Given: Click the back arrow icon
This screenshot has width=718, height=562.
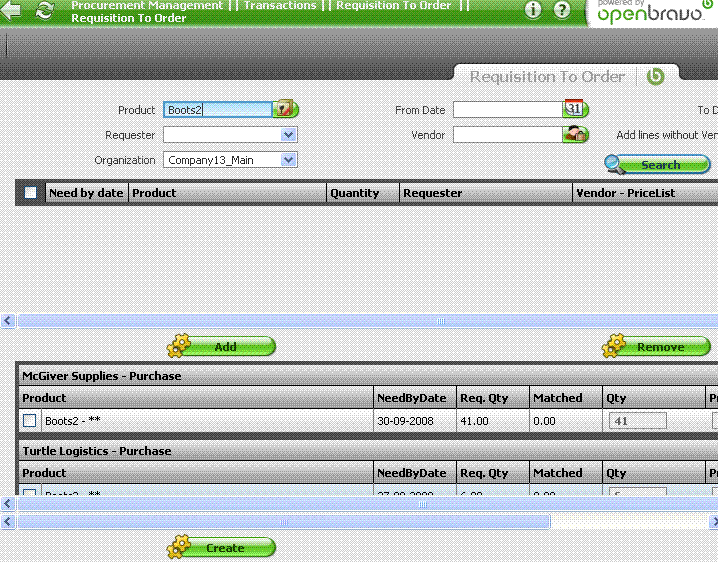Looking at the screenshot, I should 11,11.
